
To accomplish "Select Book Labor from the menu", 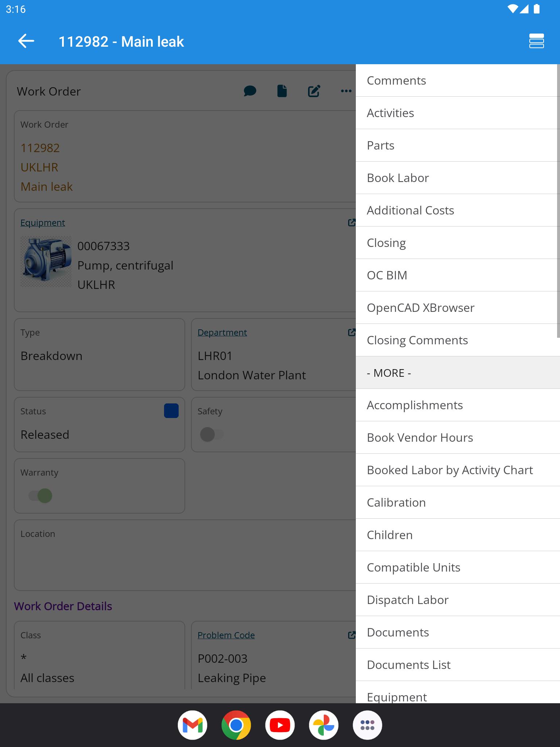I will (458, 178).
